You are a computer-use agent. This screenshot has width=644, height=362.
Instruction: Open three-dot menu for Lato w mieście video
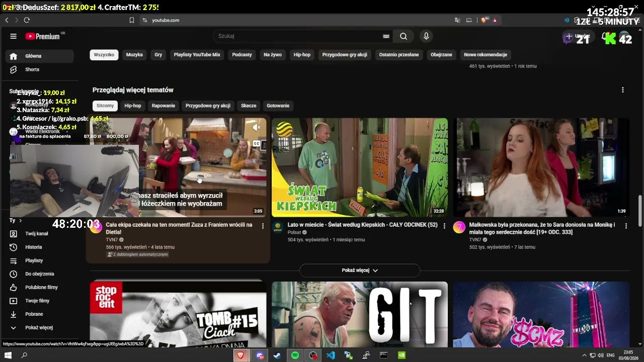point(444,226)
